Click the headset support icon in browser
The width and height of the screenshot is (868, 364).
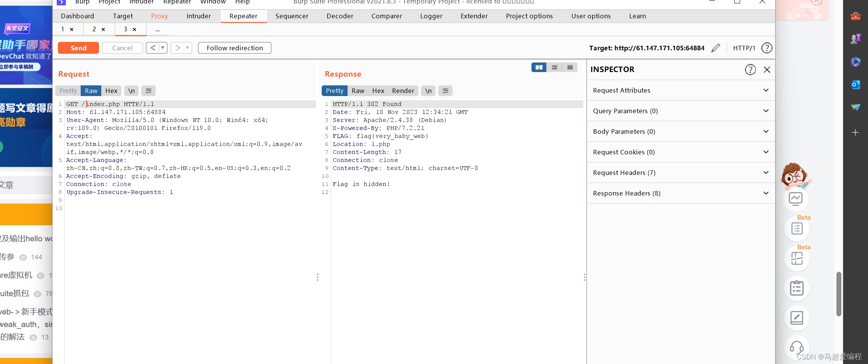pyautogui.click(x=796, y=347)
